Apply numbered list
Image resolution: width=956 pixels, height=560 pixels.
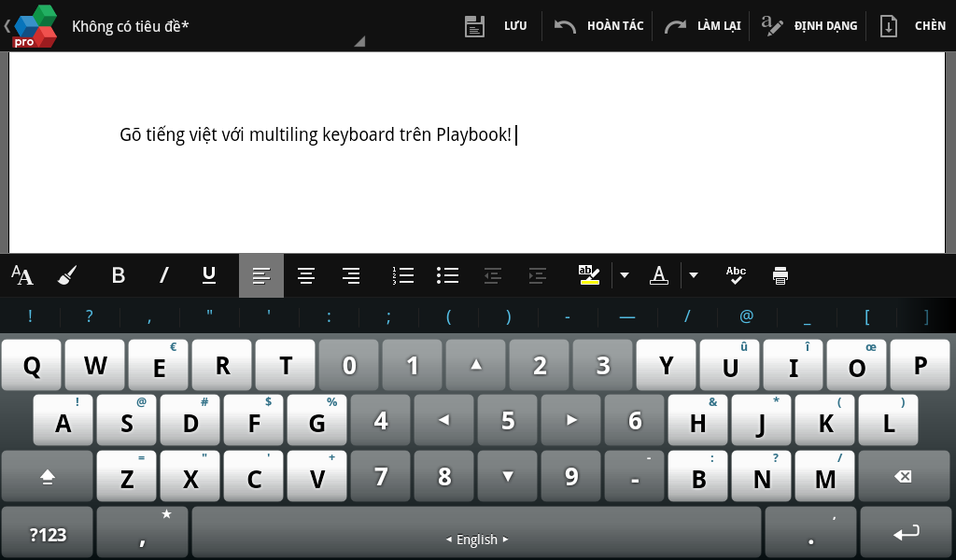tap(403, 275)
